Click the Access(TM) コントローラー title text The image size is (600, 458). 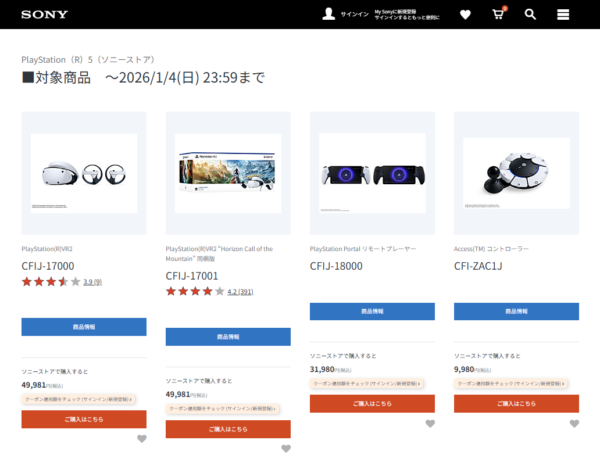[x=491, y=249]
